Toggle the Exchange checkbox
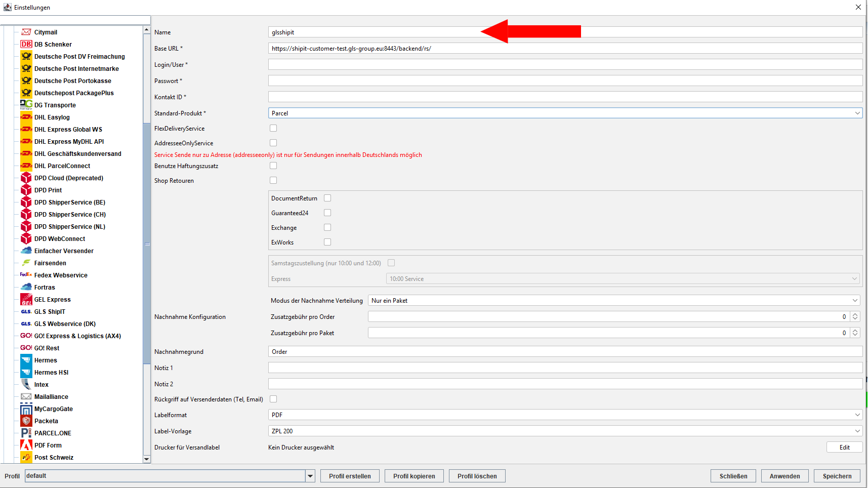The image size is (868, 488). pos(327,227)
